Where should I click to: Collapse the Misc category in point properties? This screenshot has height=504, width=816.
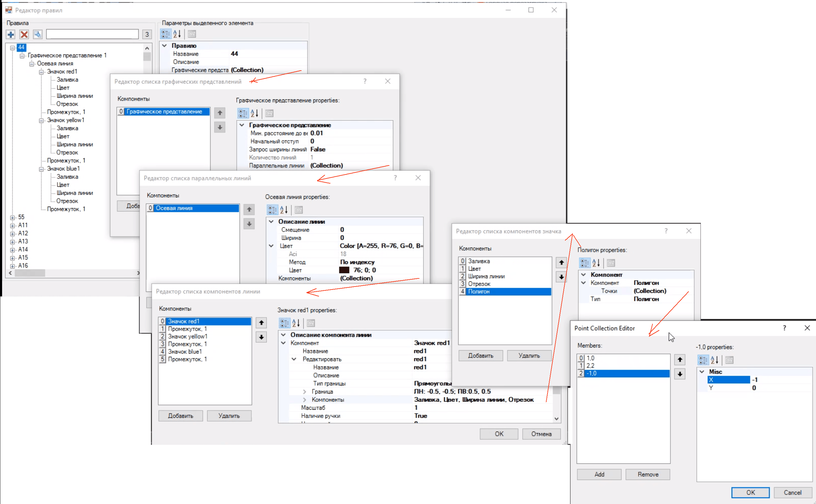(x=702, y=372)
